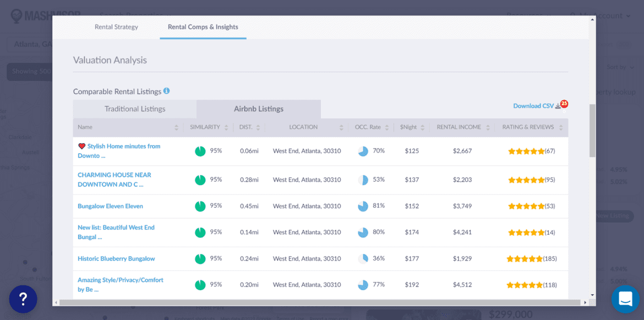Switch to the Traditional Listings tab
This screenshot has height=320, width=644.
pos(134,109)
